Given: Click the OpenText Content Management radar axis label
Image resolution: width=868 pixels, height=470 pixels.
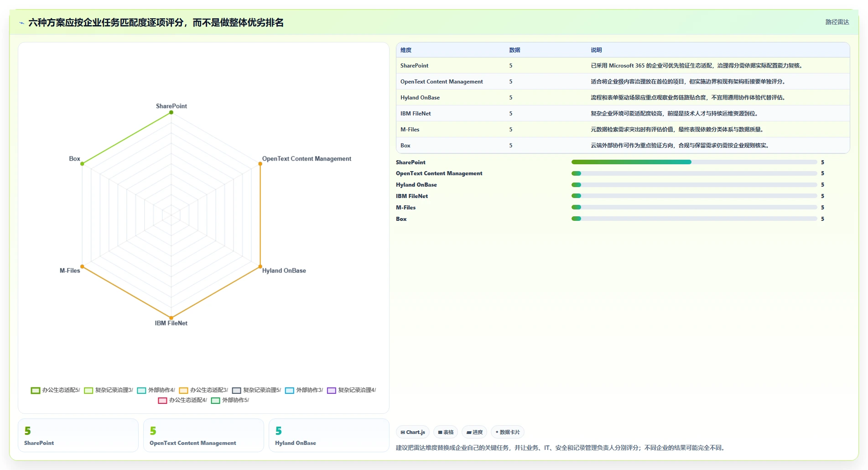Looking at the screenshot, I should tap(307, 159).
